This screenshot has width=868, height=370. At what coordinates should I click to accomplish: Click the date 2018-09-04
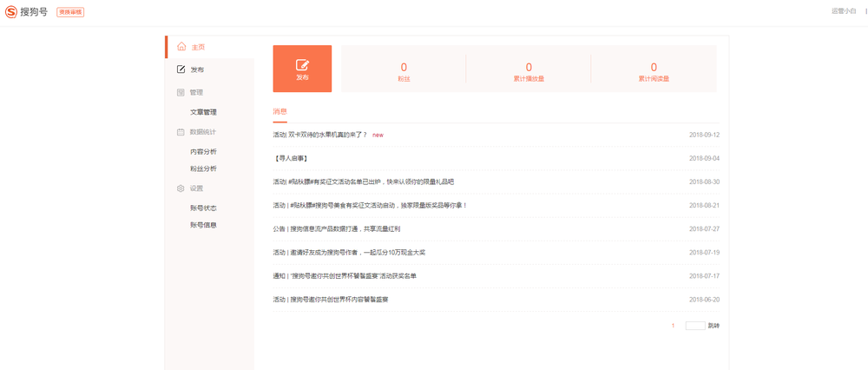(x=704, y=158)
